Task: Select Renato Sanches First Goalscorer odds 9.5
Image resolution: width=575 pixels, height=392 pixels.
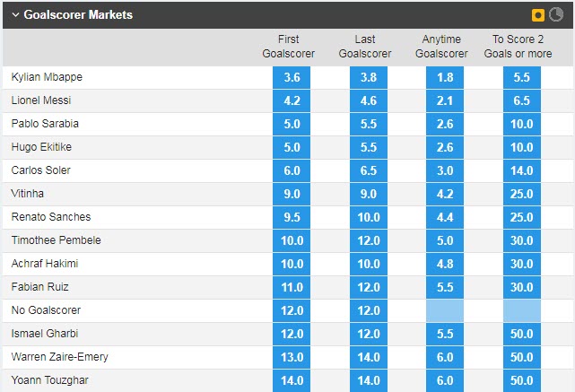Action: pos(292,217)
